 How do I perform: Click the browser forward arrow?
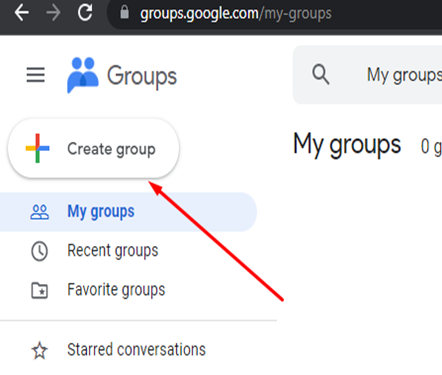coord(53,13)
